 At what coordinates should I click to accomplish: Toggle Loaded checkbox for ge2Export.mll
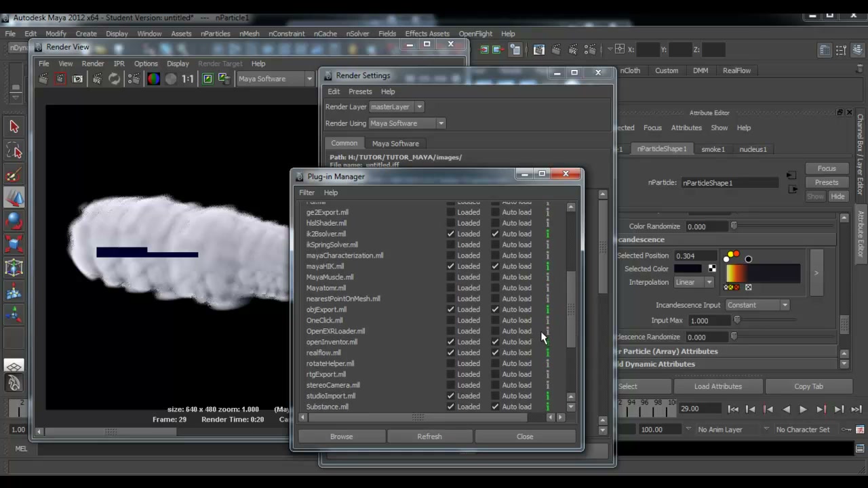coord(451,212)
